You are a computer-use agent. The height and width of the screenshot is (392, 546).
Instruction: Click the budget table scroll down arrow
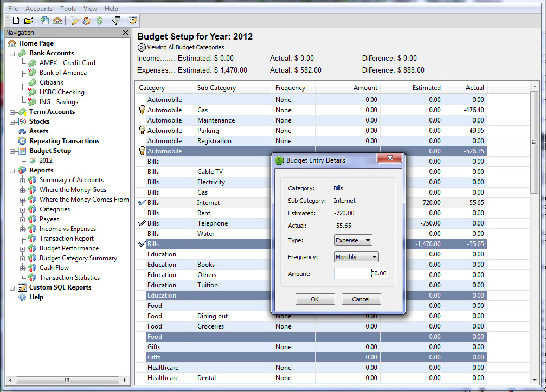point(535,380)
